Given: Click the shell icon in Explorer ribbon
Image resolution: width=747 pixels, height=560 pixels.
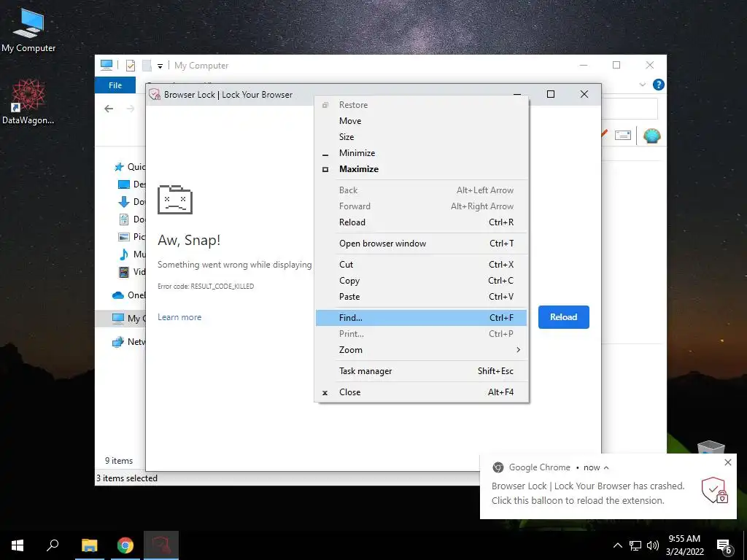Looking at the screenshot, I should point(651,136).
